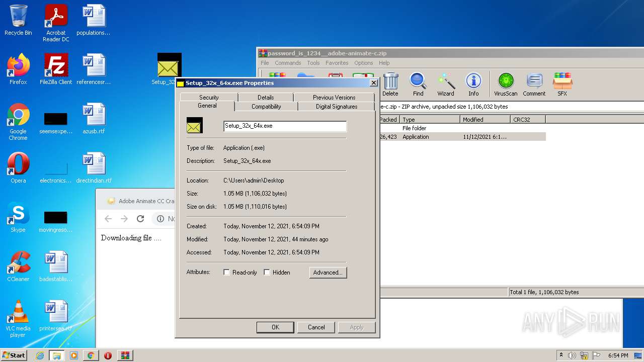The height and width of the screenshot is (362, 644).
Task: Switch to Previous Versions tab
Action: pyautogui.click(x=334, y=97)
